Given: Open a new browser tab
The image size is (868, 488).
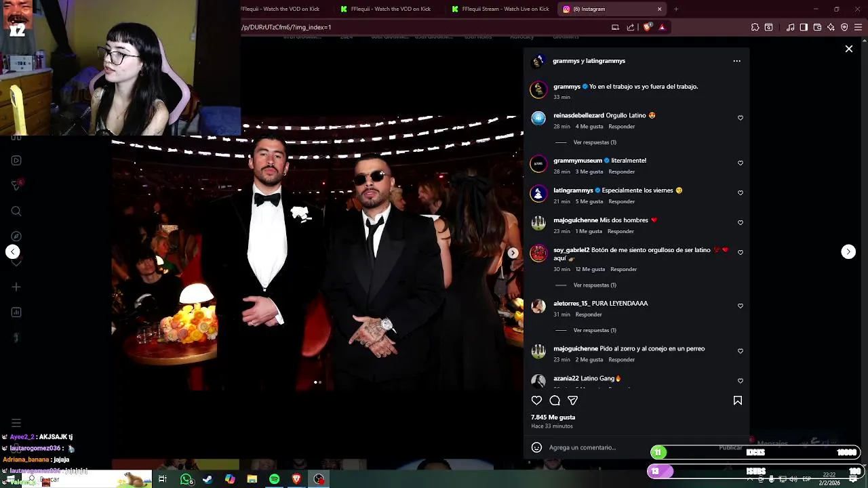Looking at the screenshot, I should click(676, 9).
